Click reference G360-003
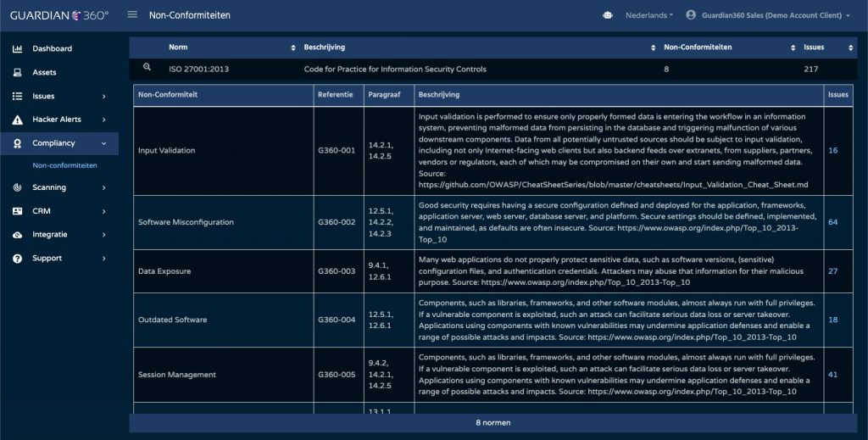Viewport: 868px width, 440px height. (x=337, y=271)
